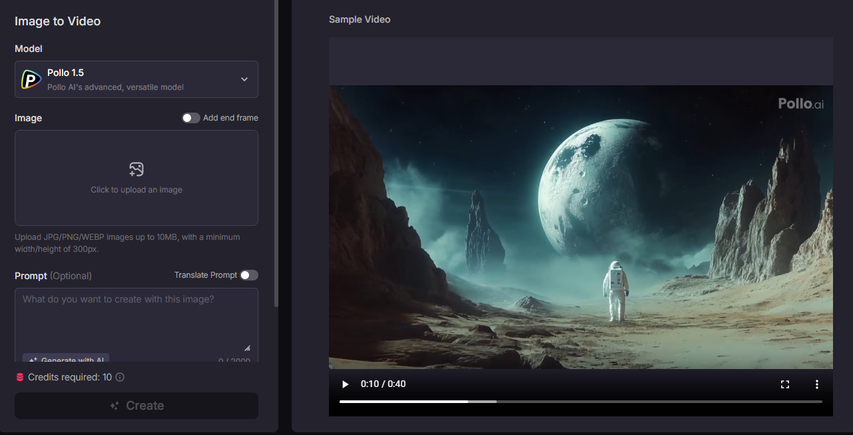Open the Pollo 1.5 model dropdown

tap(136, 79)
